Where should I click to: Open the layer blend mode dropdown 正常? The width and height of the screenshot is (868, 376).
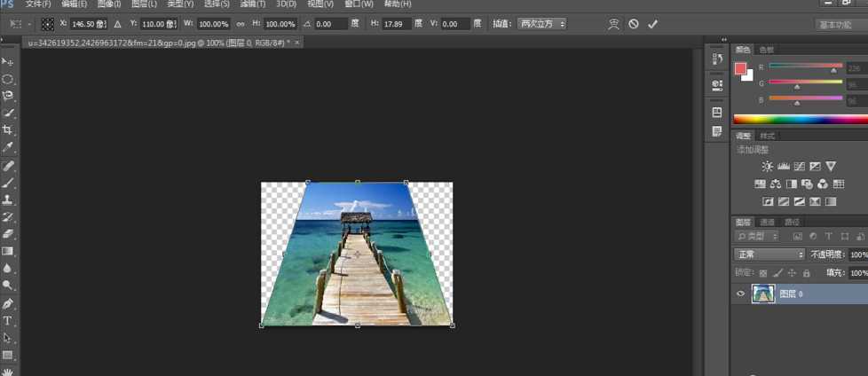(x=769, y=255)
